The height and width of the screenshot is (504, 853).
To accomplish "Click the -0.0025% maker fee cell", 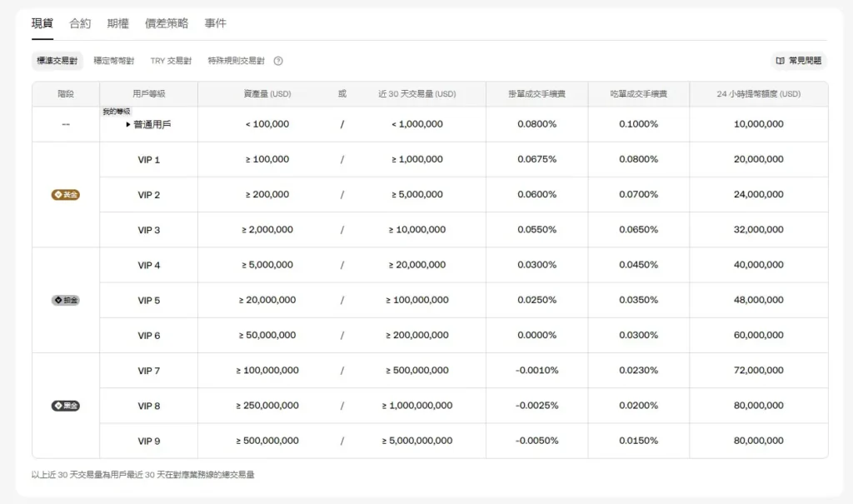I will [x=537, y=406].
